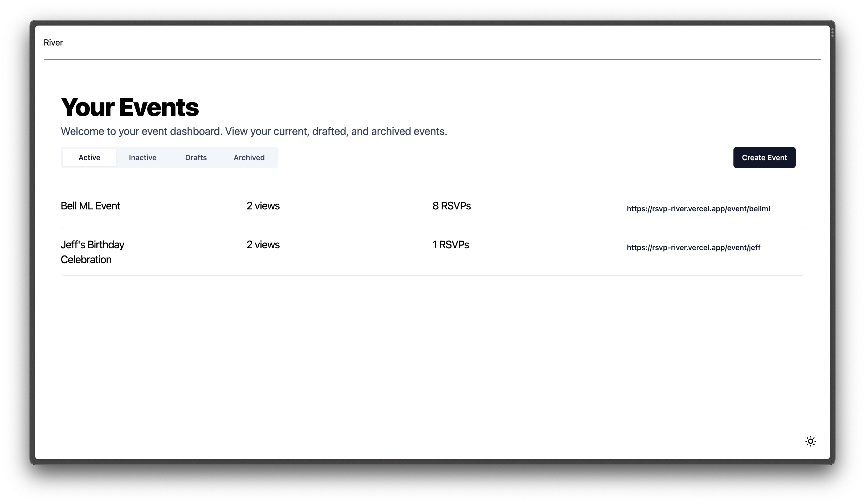Viewport: 865px width, 504px height.
Task: Click the header divider line under River
Action: (432, 59)
